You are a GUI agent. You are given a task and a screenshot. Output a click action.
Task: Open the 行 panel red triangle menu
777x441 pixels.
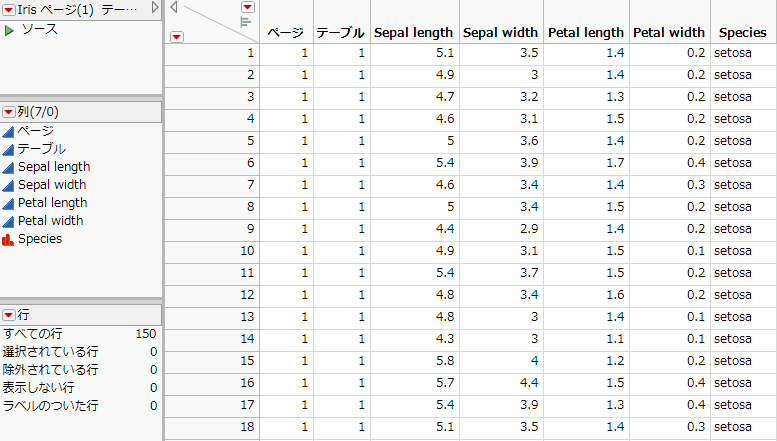pyautogui.click(x=8, y=315)
